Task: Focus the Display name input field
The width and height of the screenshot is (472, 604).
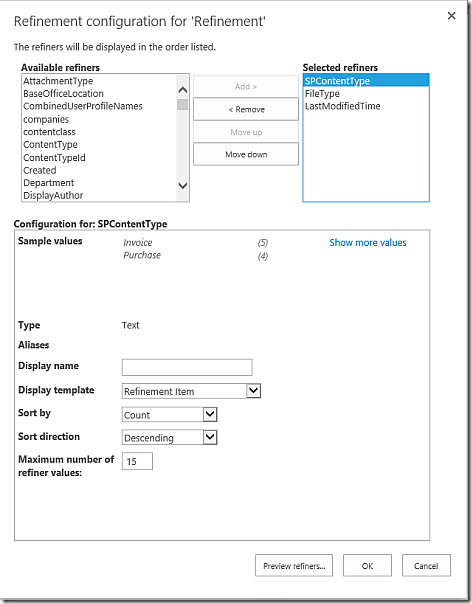Action: 187,367
